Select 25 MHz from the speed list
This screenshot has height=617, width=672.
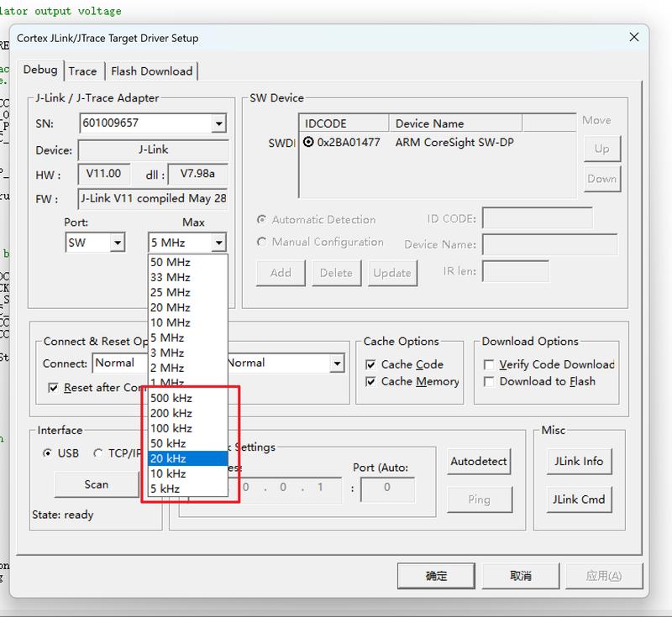tap(187, 292)
